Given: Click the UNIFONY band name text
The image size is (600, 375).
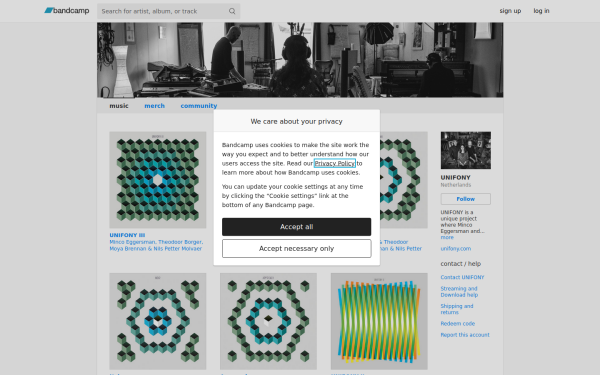Looking at the screenshot, I should pyautogui.click(x=455, y=178).
